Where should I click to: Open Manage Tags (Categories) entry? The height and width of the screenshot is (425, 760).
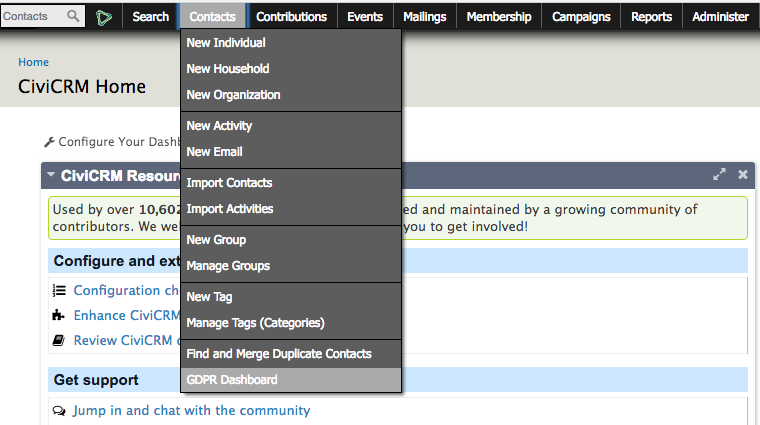(x=291, y=323)
